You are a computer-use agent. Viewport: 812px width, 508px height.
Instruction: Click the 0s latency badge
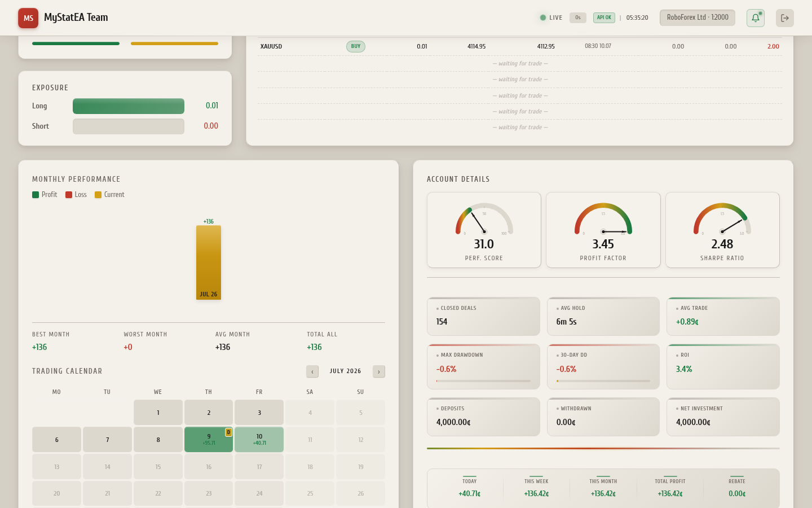click(578, 17)
